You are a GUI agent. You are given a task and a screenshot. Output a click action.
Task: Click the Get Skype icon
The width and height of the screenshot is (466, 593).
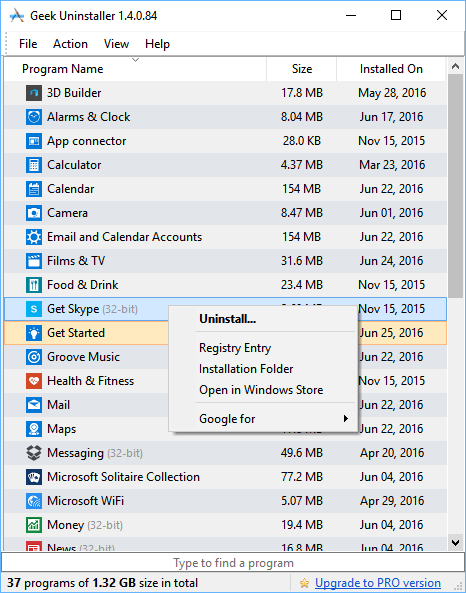pos(34,309)
